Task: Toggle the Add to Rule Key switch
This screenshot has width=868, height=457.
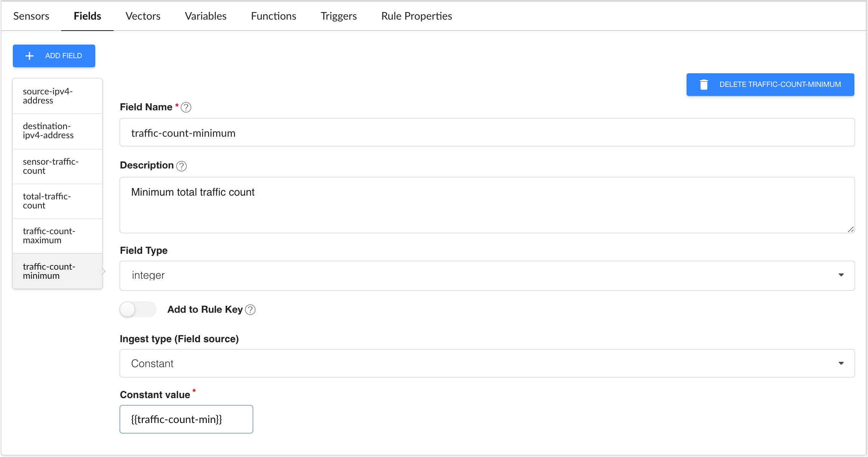Action: click(138, 310)
